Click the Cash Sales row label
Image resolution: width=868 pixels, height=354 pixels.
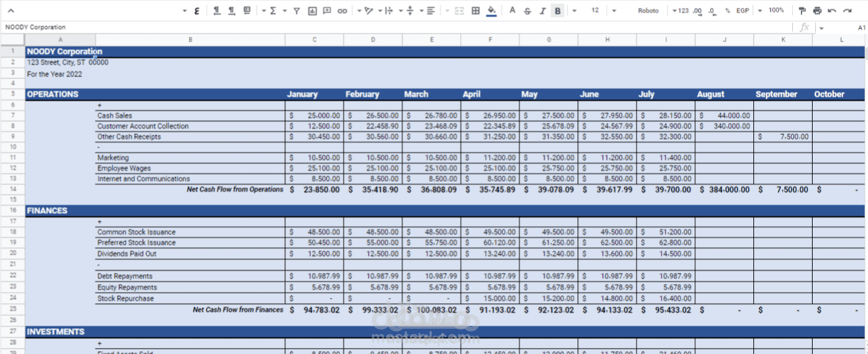pyautogui.click(x=115, y=115)
